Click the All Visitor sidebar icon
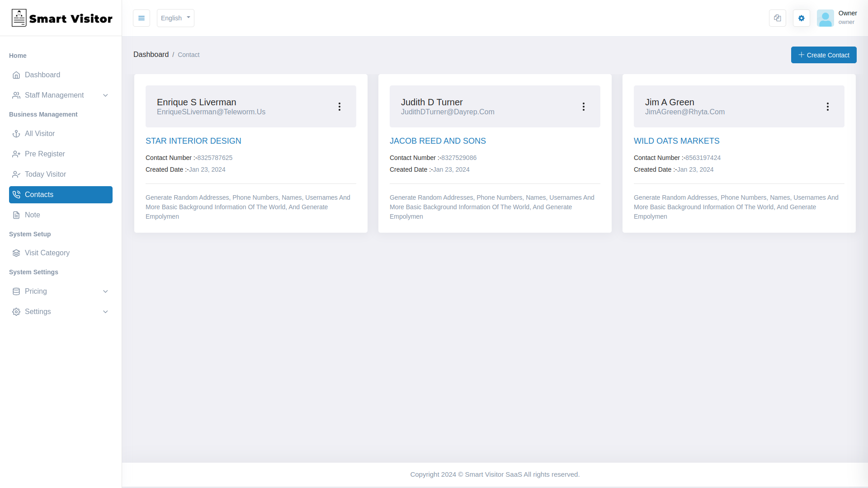 (x=16, y=133)
